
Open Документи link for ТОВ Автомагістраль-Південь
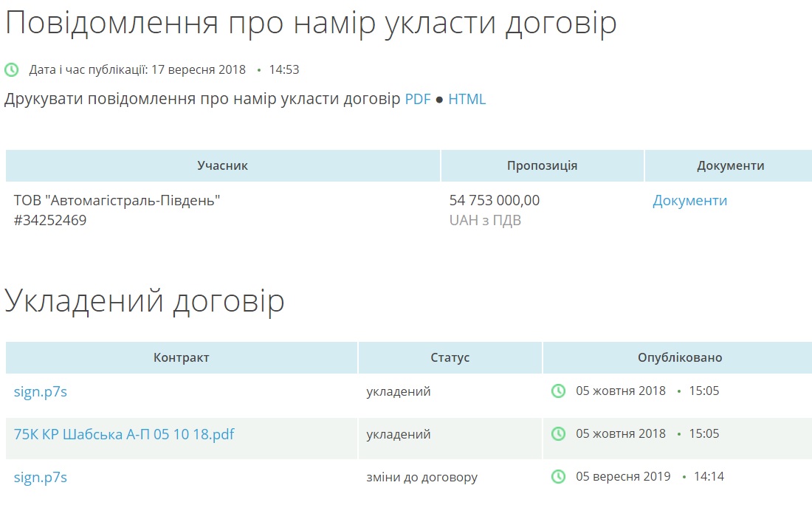[689, 201]
